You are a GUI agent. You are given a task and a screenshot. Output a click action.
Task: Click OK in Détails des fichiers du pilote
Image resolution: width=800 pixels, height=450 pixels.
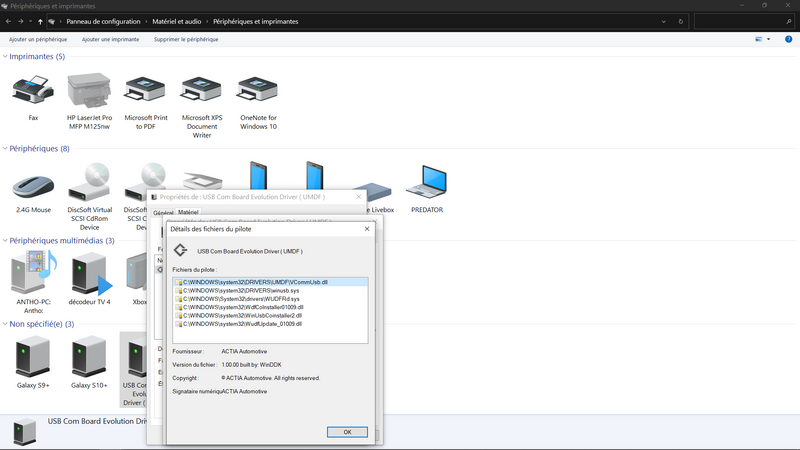[x=347, y=432]
